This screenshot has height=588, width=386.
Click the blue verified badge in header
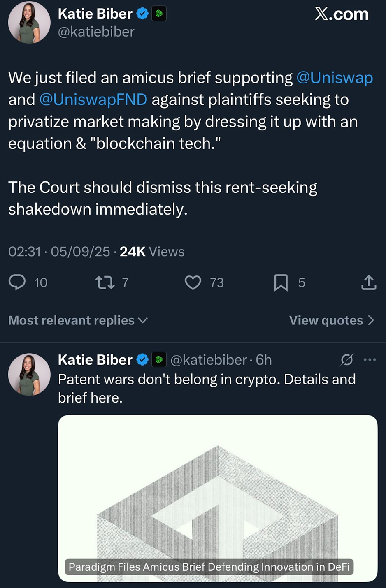pyautogui.click(x=142, y=14)
